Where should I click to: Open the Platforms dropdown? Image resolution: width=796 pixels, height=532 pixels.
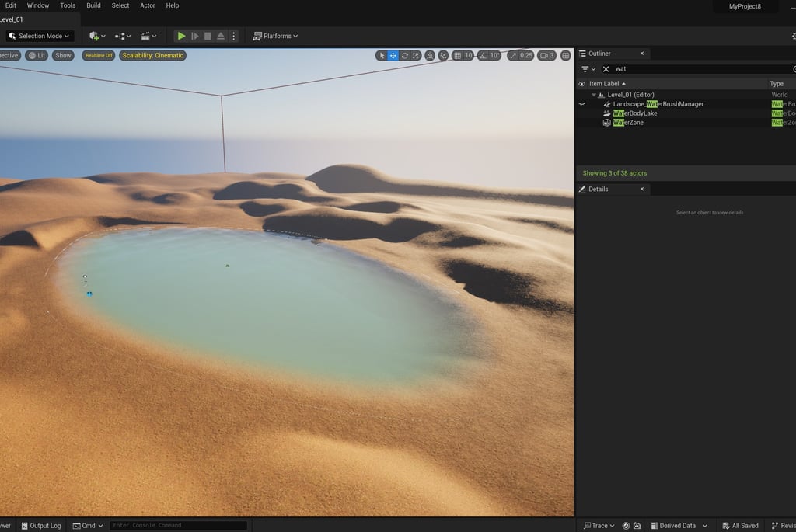click(276, 36)
